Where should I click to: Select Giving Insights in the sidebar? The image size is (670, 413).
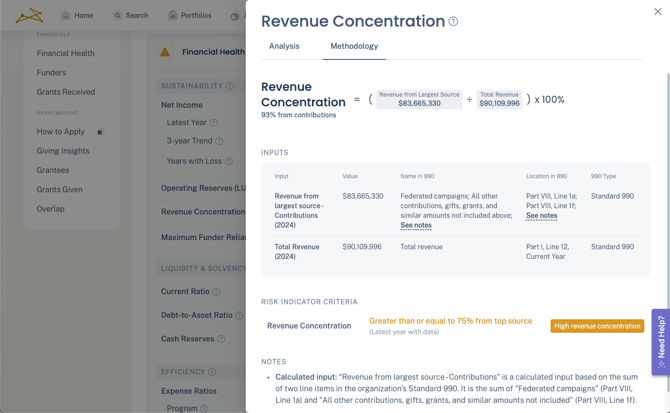click(63, 151)
